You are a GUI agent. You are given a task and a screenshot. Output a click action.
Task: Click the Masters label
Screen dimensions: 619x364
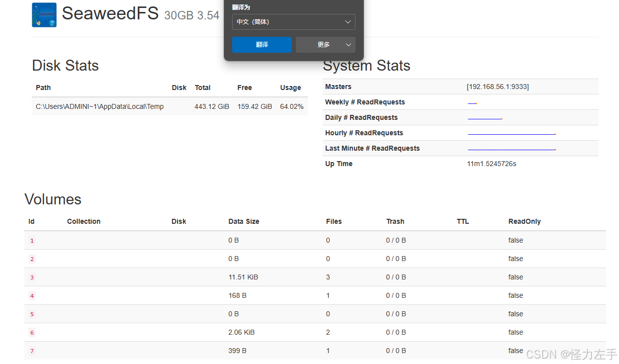pyautogui.click(x=338, y=87)
